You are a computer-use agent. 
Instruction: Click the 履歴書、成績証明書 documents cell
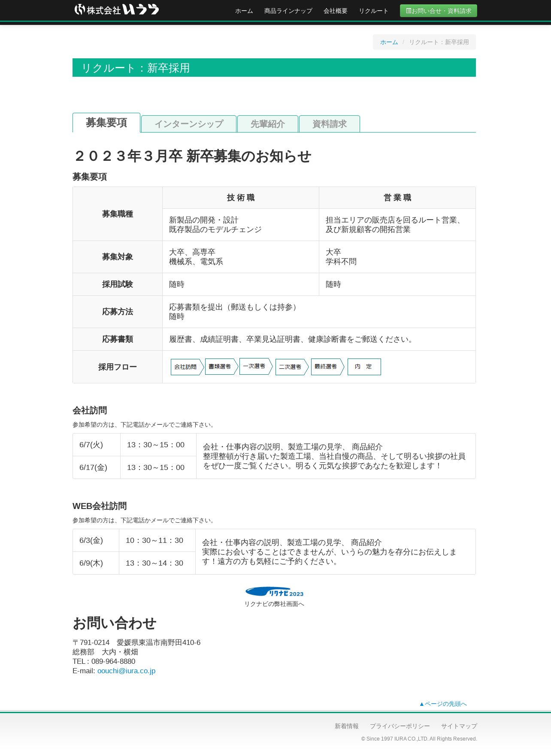(x=319, y=339)
